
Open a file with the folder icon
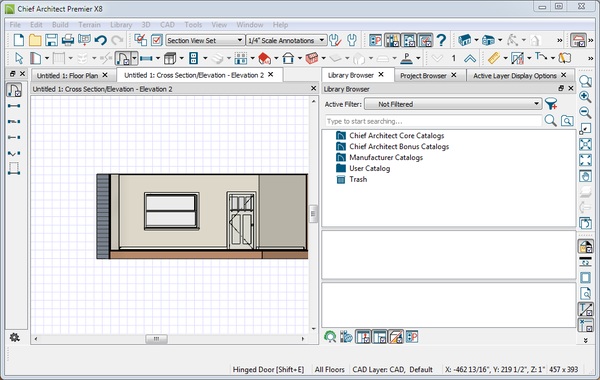35,40
